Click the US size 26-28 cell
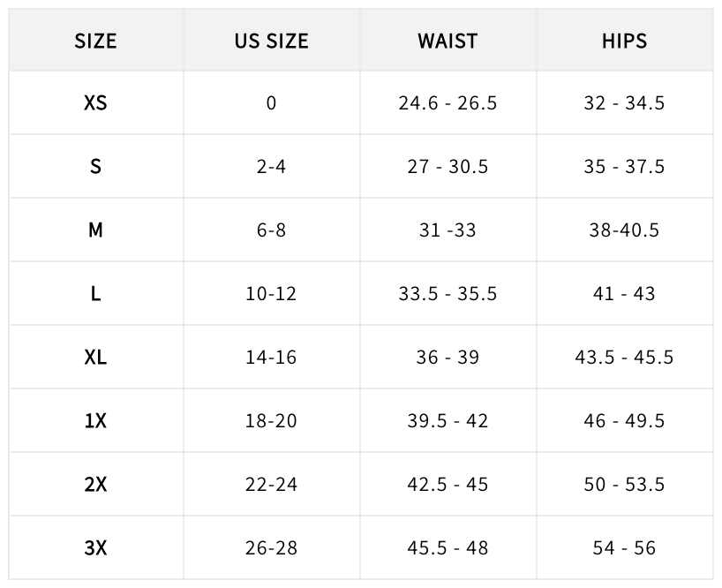The width and height of the screenshot is (722, 588). (271, 548)
